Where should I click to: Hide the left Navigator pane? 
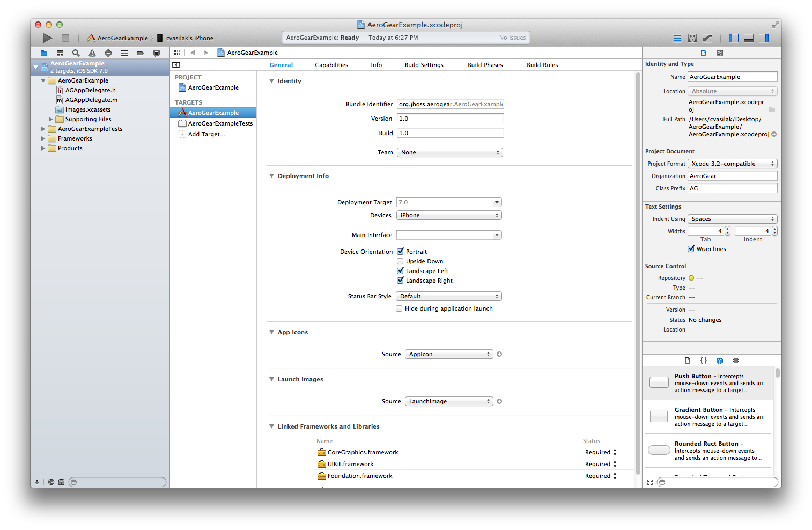734,38
